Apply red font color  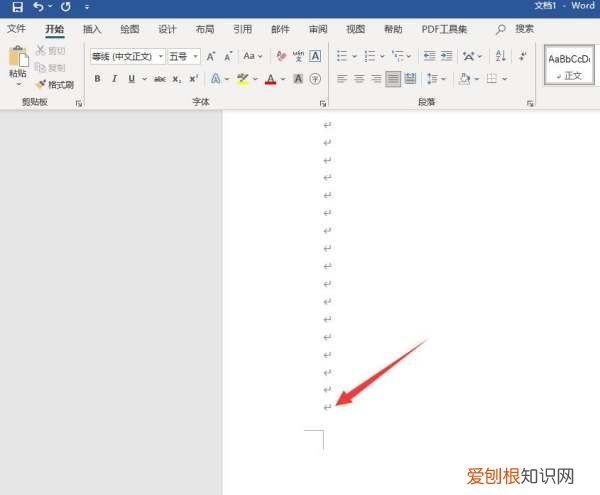(271, 79)
